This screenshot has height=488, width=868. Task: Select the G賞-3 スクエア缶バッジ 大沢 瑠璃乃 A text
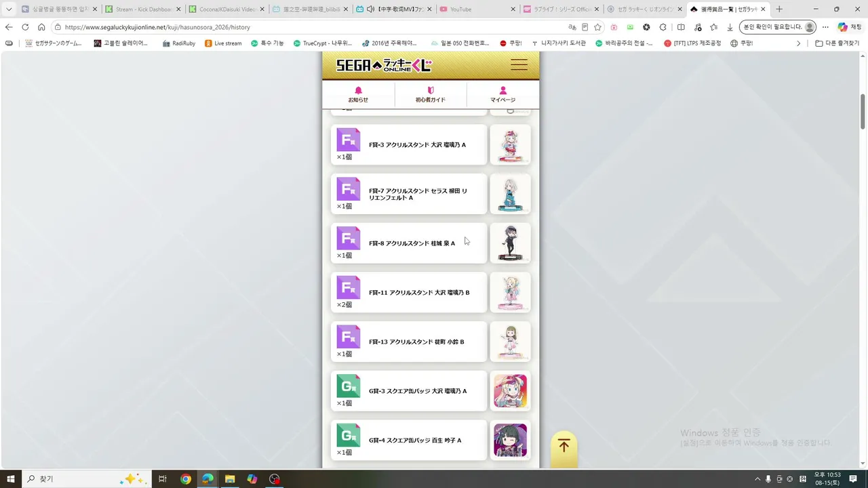tap(418, 391)
